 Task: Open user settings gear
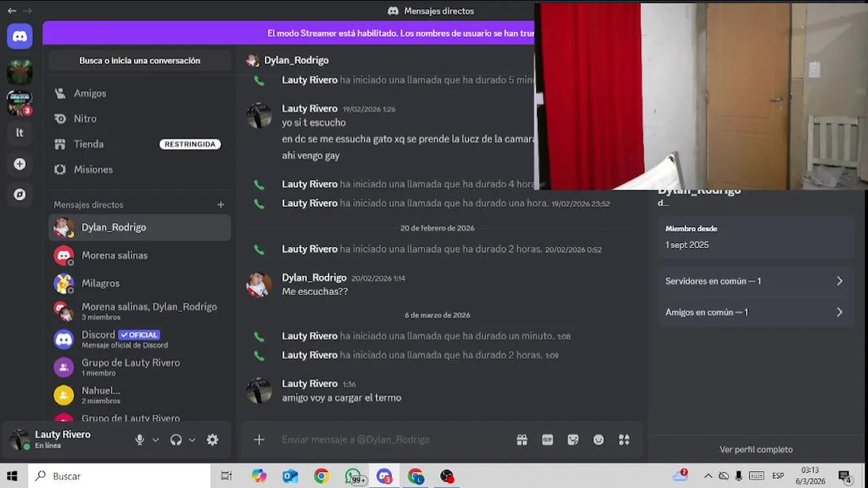click(x=212, y=440)
